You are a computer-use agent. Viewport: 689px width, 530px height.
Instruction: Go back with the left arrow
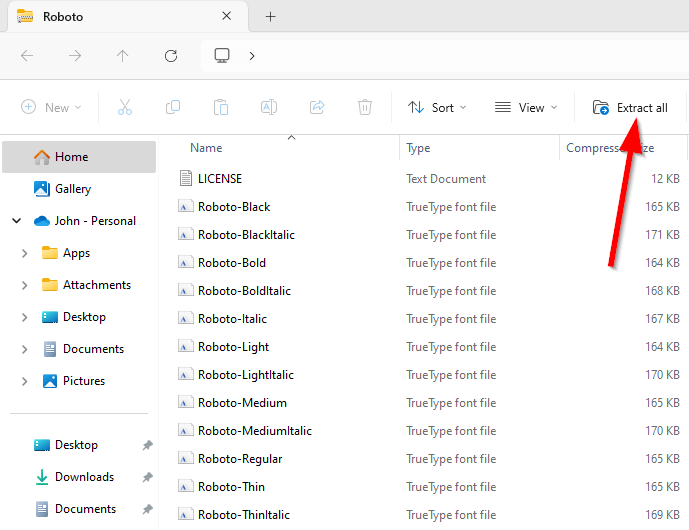(27, 56)
